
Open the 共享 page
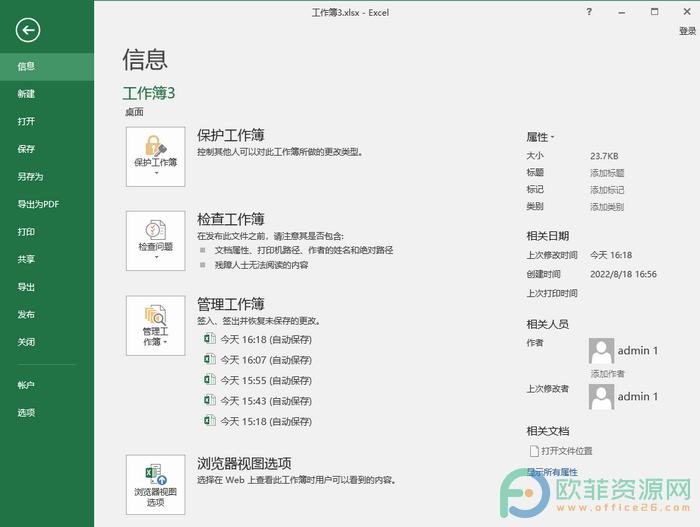[x=47, y=259]
